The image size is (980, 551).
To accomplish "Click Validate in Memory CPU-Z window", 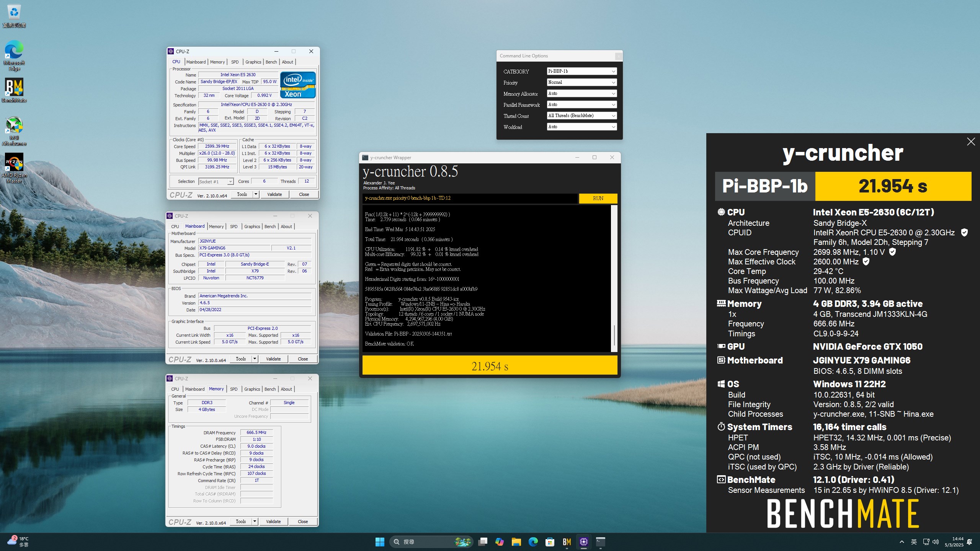I will [273, 522].
